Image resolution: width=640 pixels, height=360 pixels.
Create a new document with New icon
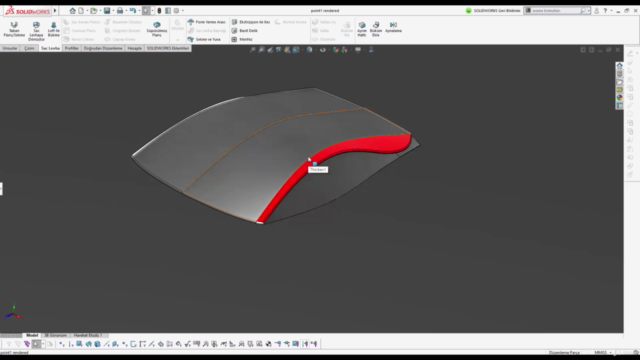pyautogui.click(x=81, y=11)
